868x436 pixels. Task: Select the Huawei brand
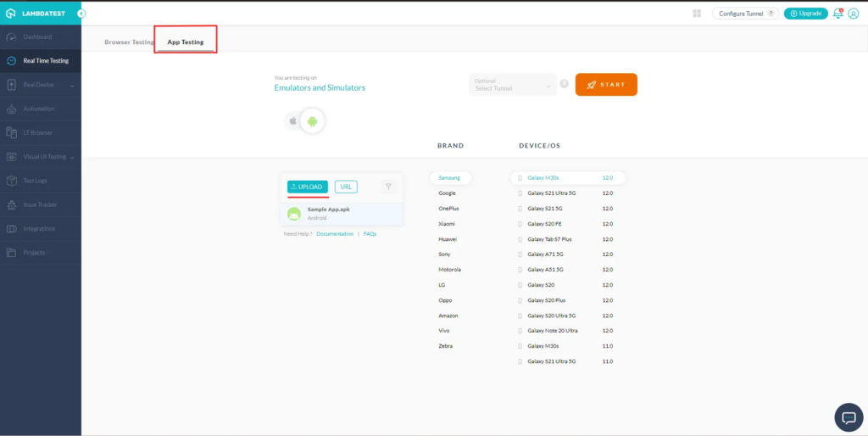[448, 239]
